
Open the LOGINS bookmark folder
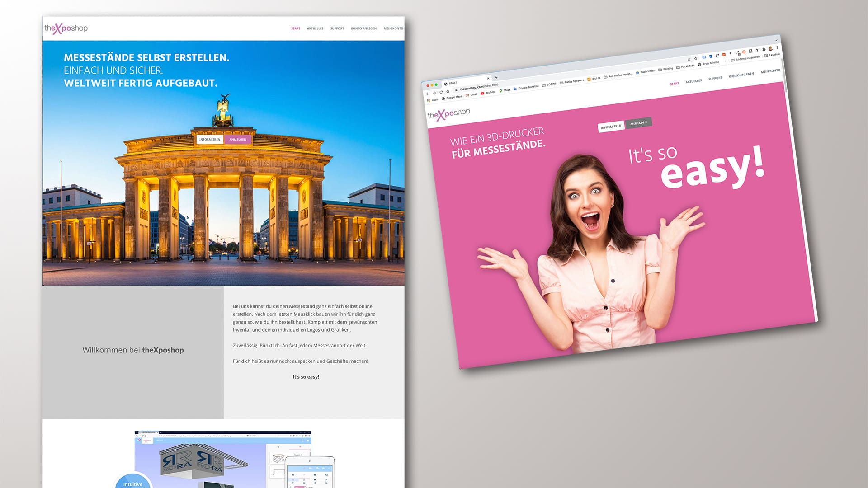click(551, 84)
